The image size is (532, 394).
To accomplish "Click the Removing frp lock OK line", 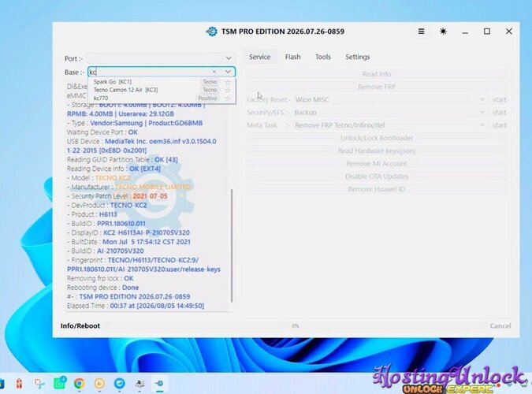I will 100,278.
